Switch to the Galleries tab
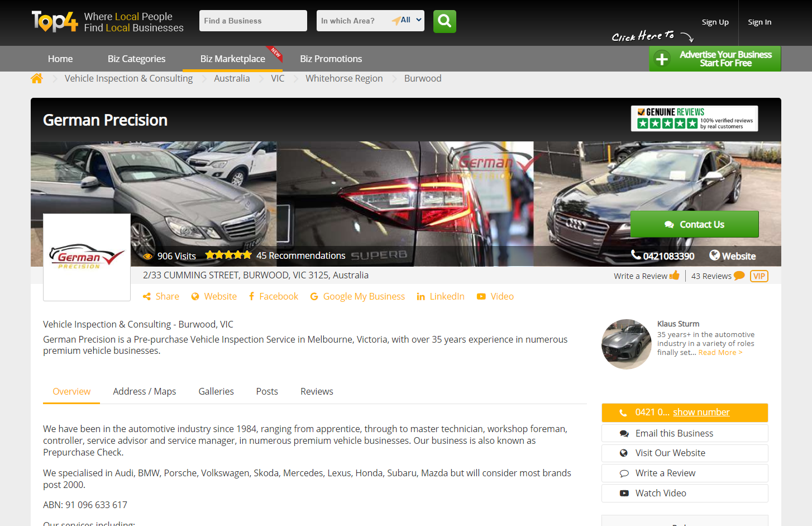This screenshot has height=526, width=812. [216, 392]
